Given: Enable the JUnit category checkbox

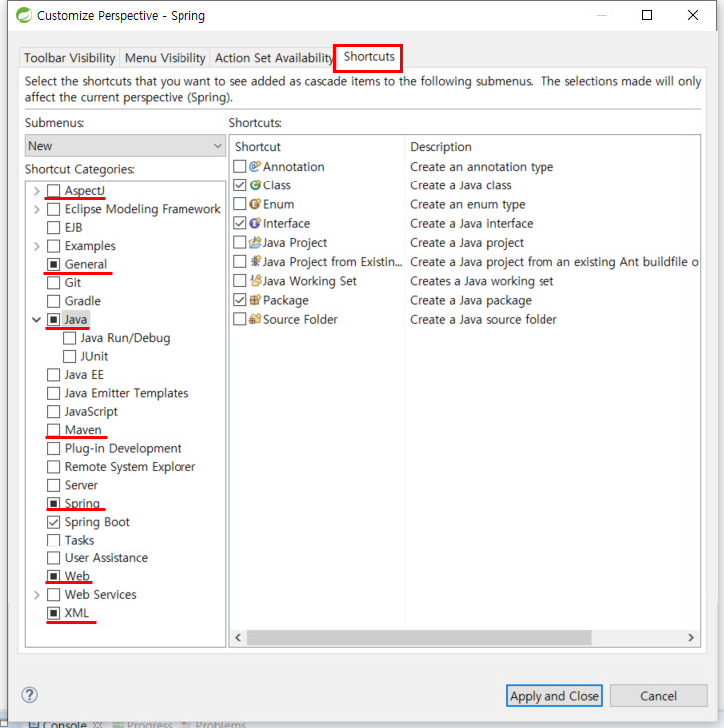Looking at the screenshot, I should click(x=69, y=356).
